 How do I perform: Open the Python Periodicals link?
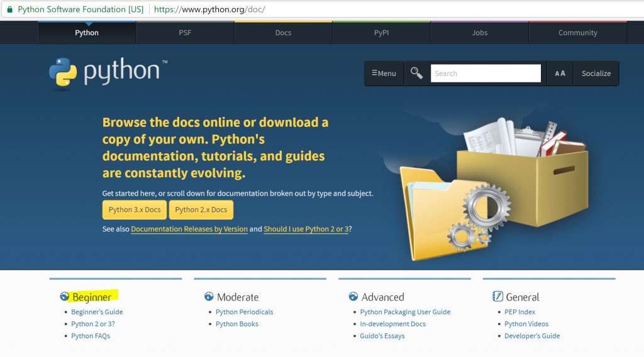click(245, 312)
